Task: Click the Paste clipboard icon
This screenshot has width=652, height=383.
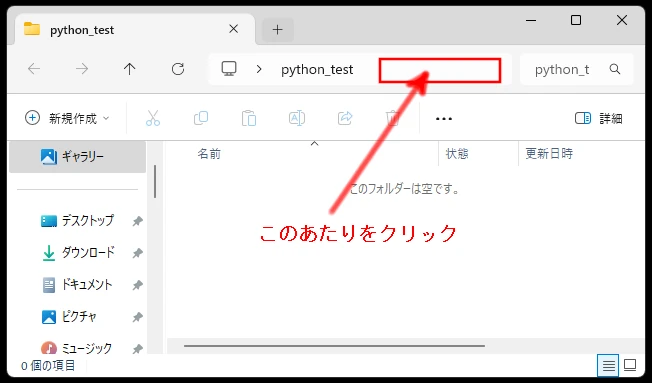Action: [249, 119]
